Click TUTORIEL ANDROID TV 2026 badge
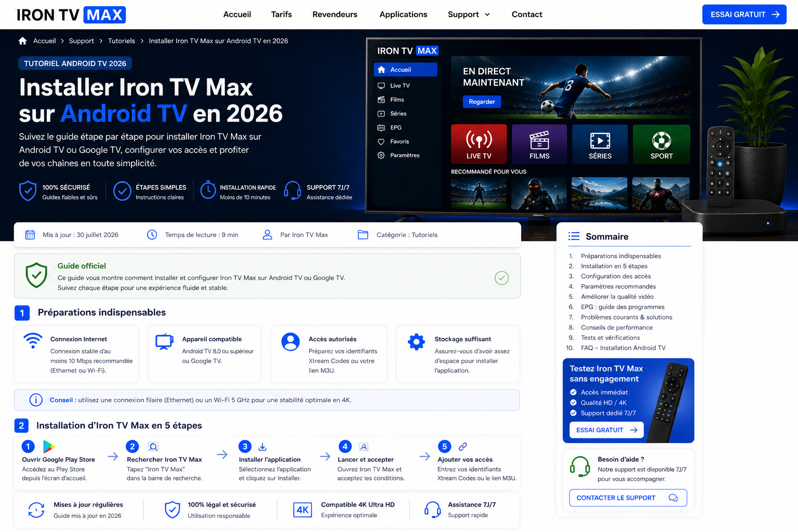The image size is (798, 532). click(x=75, y=63)
